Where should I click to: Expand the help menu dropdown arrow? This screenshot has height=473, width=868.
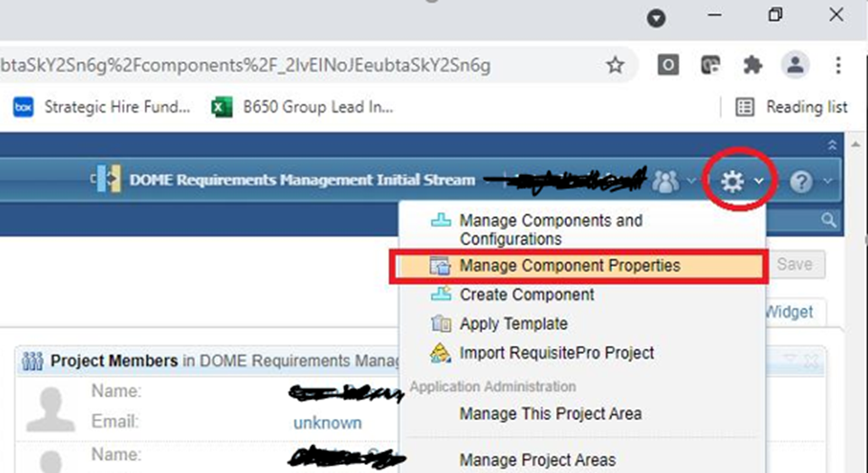click(827, 182)
